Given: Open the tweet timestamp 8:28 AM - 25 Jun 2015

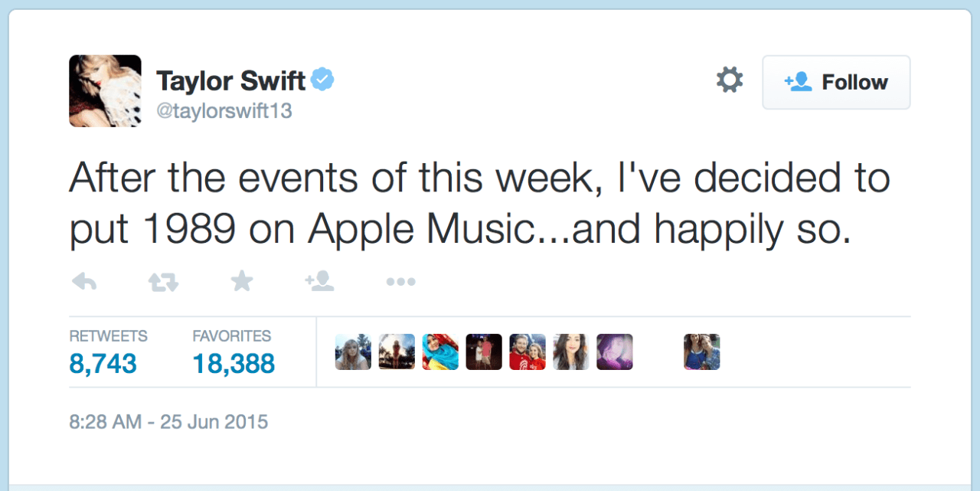Looking at the screenshot, I should pos(168,421).
